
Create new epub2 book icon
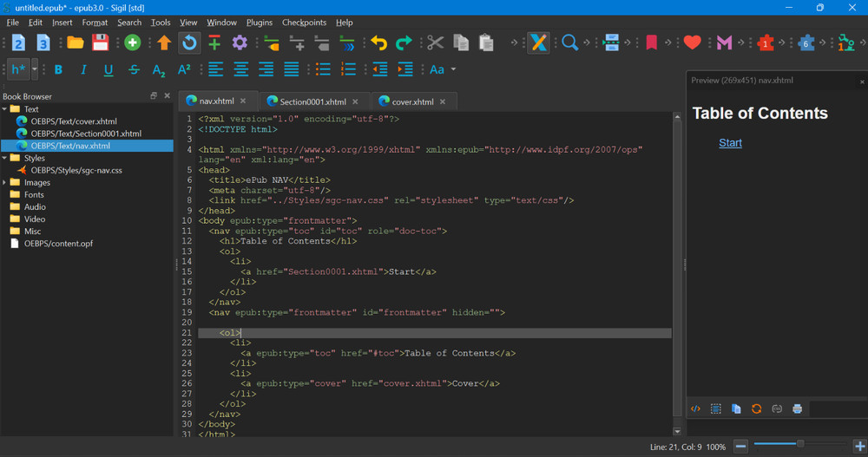pyautogui.click(x=18, y=42)
